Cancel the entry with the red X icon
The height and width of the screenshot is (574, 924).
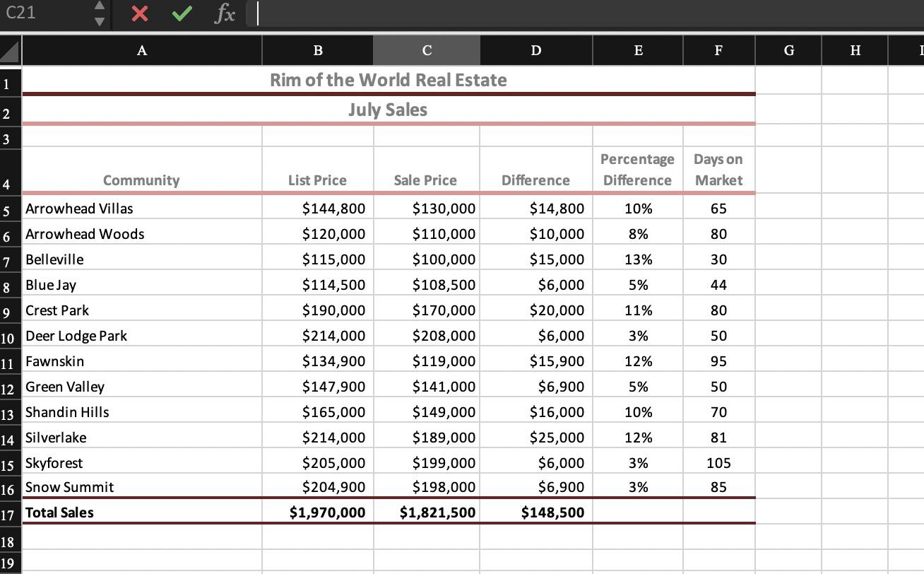pos(138,13)
